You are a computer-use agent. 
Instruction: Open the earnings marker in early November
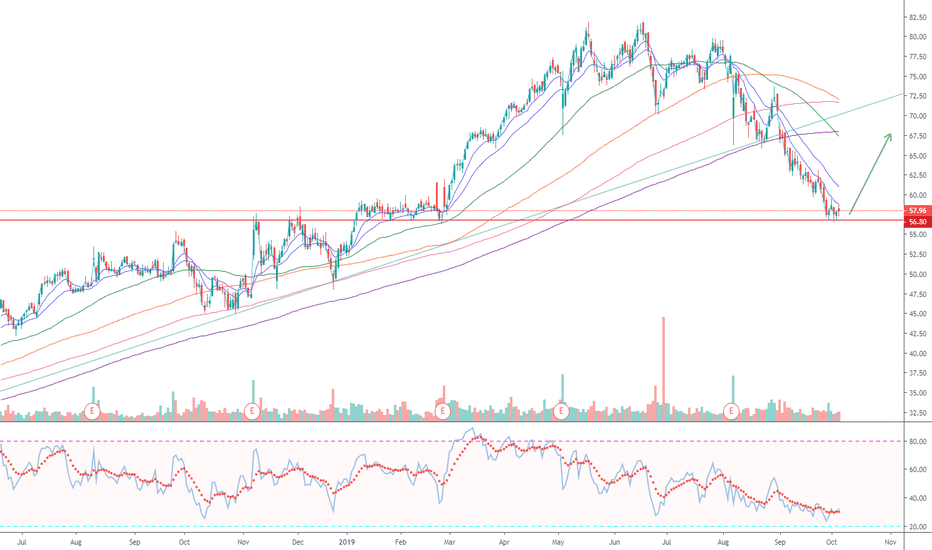pyautogui.click(x=252, y=411)
